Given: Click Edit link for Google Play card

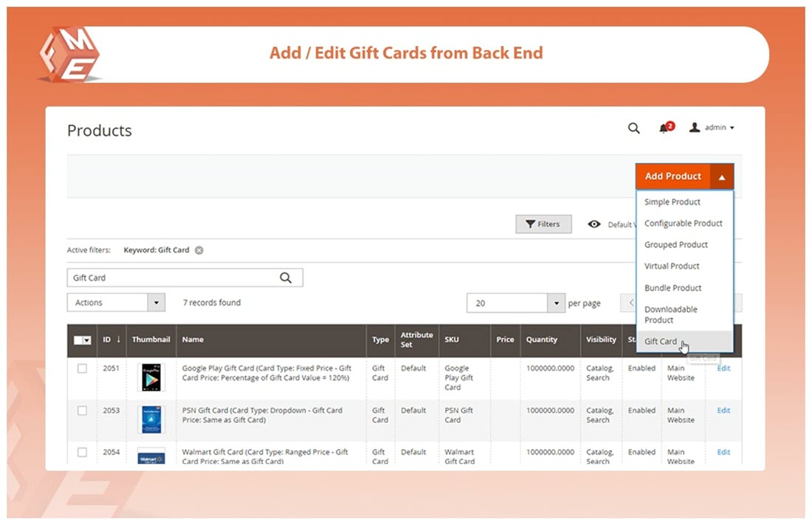Looking at the screenshot, I should (x=723, y=368).
